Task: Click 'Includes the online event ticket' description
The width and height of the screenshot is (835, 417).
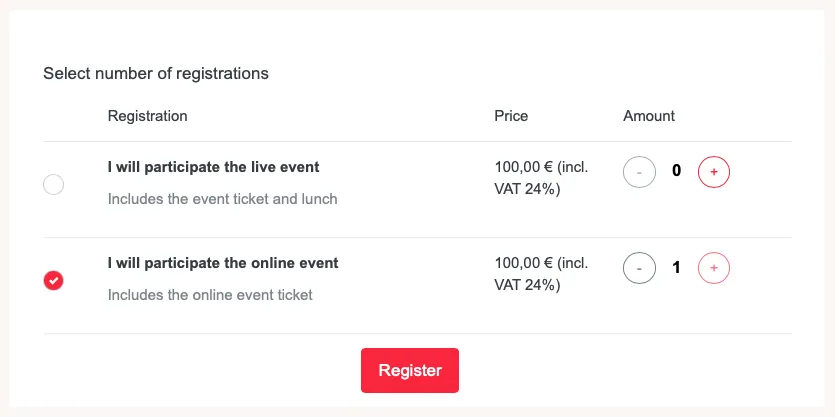Action: click(x=210, y=295)
